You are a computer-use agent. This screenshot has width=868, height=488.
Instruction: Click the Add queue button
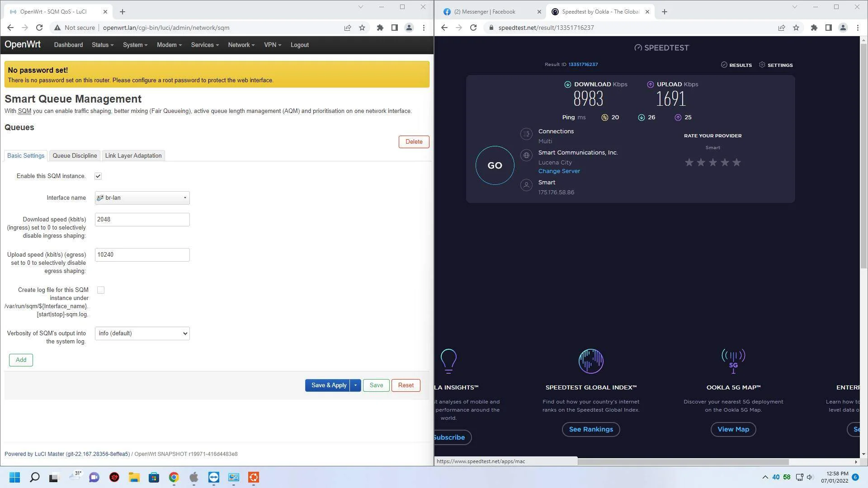[21, 360]
